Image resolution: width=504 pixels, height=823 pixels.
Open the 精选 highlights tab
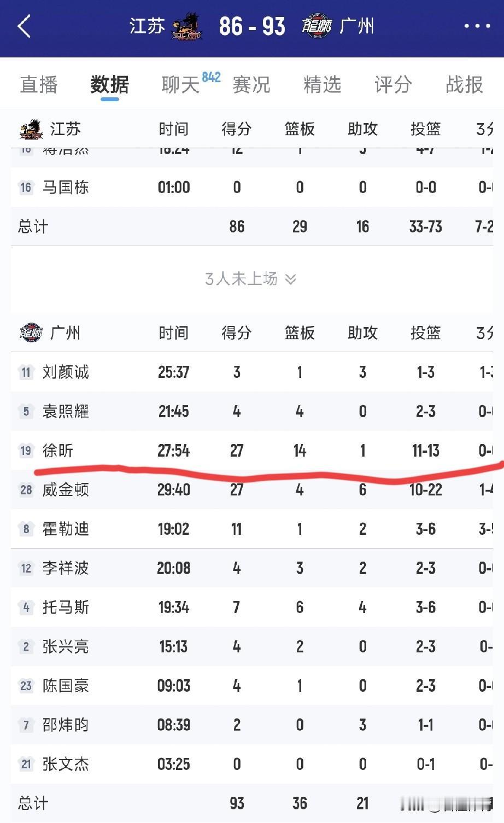(x=323, y=85)
